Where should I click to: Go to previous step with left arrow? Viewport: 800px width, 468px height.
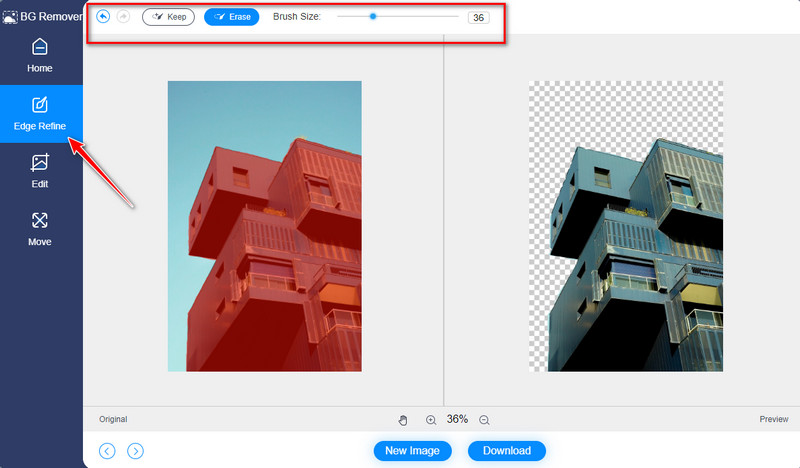click(107, 451)
